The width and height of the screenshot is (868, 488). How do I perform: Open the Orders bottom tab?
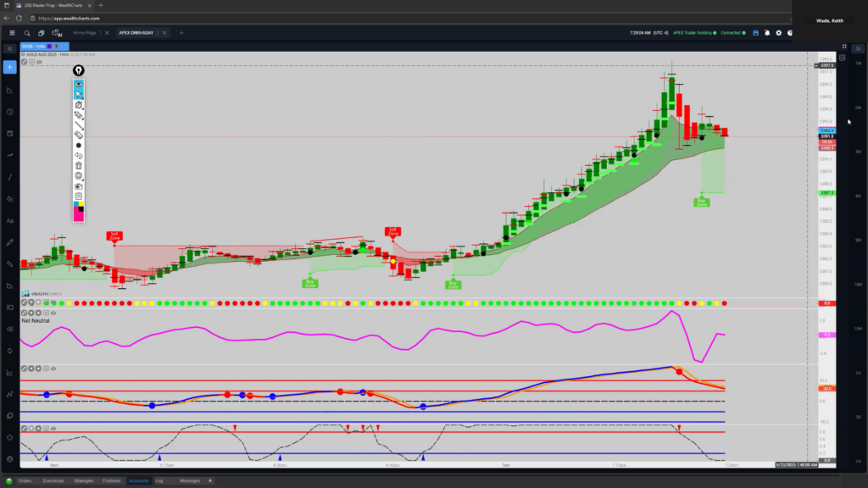[x=25, y=481]
